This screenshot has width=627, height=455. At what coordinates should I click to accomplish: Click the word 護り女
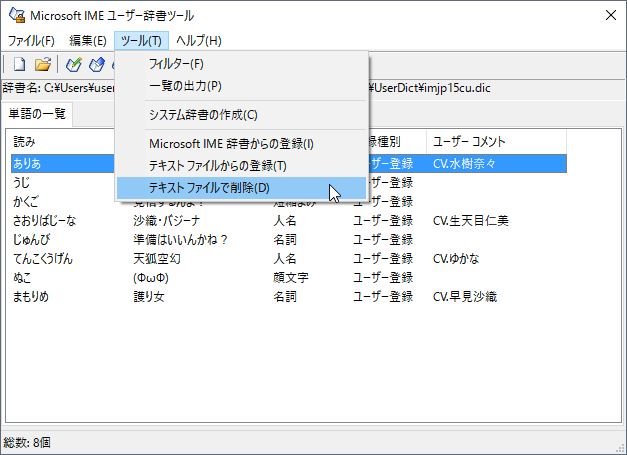149,297
